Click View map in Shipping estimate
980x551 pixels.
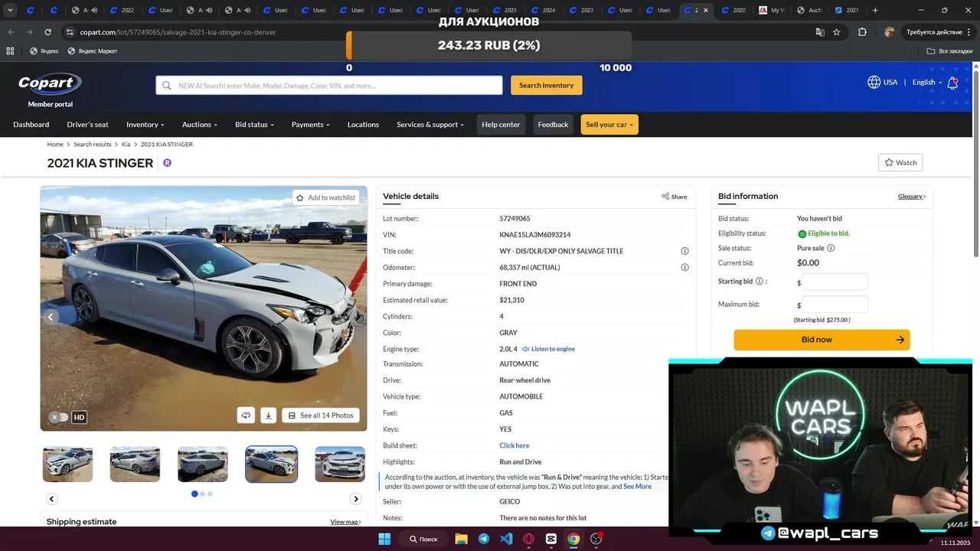click(x=345, y=522)
